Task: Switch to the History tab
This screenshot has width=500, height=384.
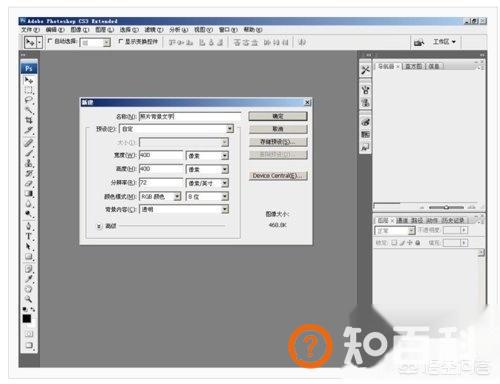Action: point(453,220)
